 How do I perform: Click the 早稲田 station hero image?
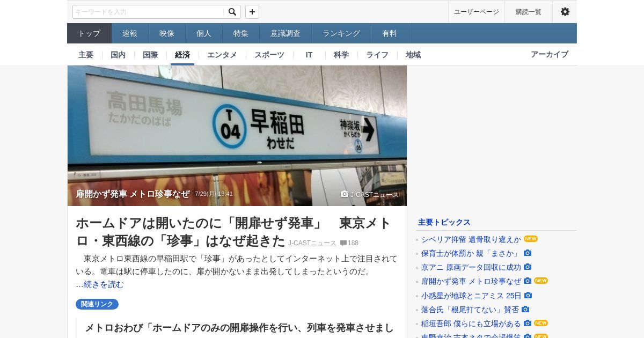click(x=237, y=136)
